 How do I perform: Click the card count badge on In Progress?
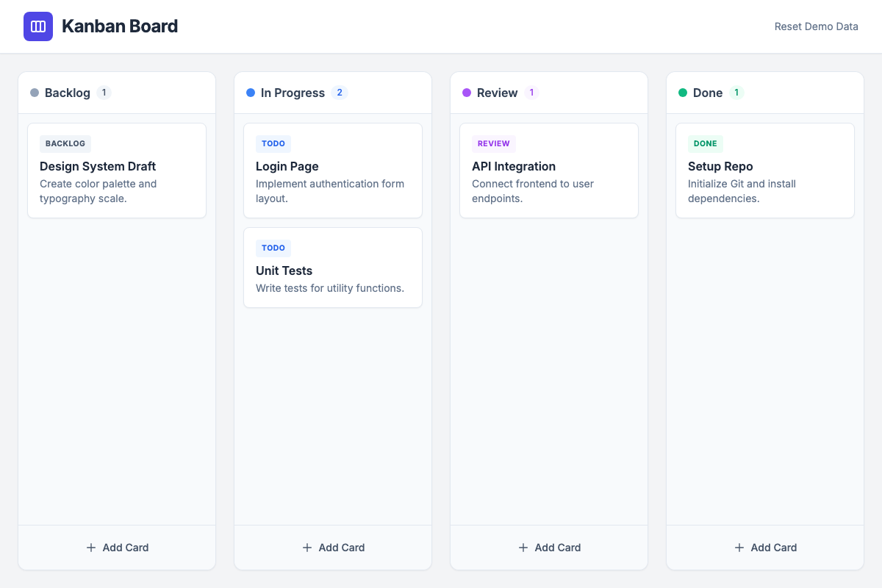click(x=340, y=93)
